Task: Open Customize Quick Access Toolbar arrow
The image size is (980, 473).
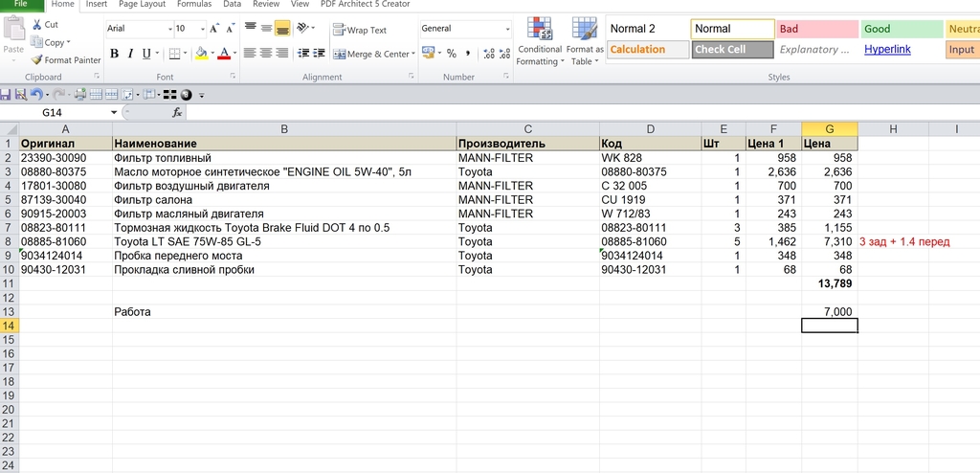Action: (x=201, y=96)
